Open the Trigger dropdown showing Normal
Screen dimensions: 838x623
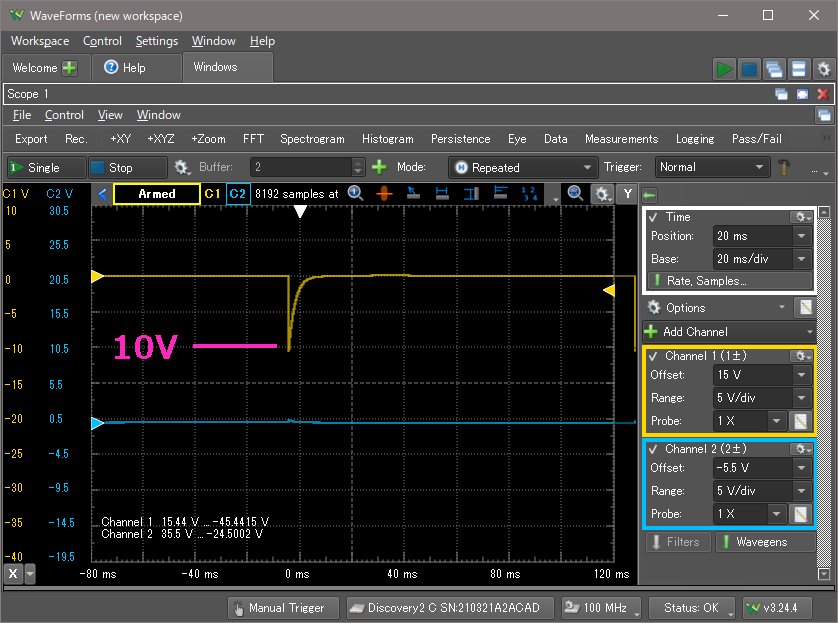712,168
